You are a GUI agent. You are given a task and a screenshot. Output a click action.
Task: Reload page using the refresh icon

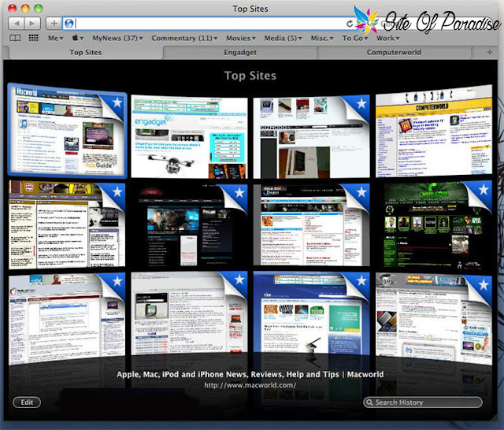point(350,24)
